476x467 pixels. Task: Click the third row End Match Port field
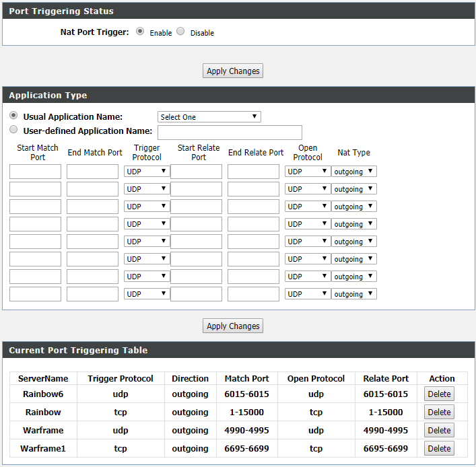pyautogui.click(x=93, y=207)
